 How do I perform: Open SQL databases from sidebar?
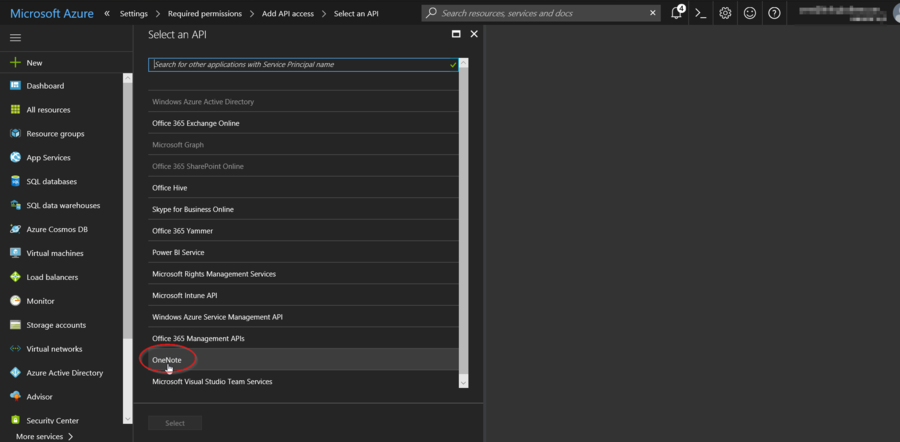pyautogui.click(x=51, y=182)
